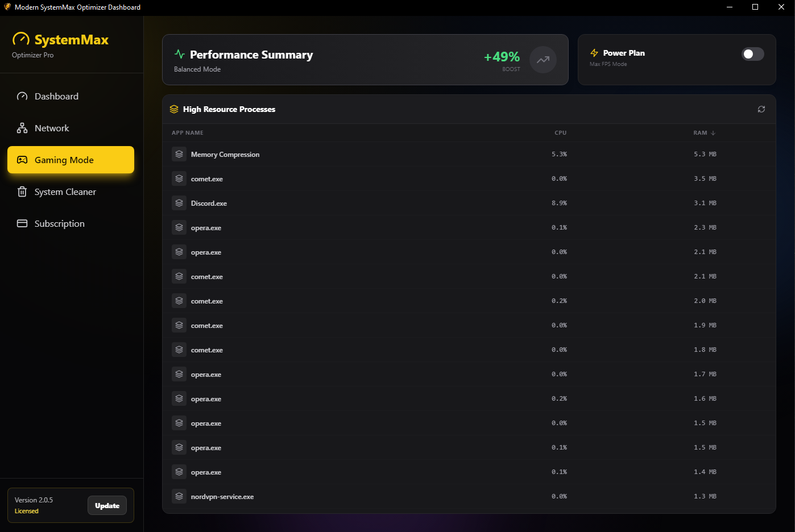Click the +49% boost value
Viewport: 795px width, 532px height.
click(502, 57)
